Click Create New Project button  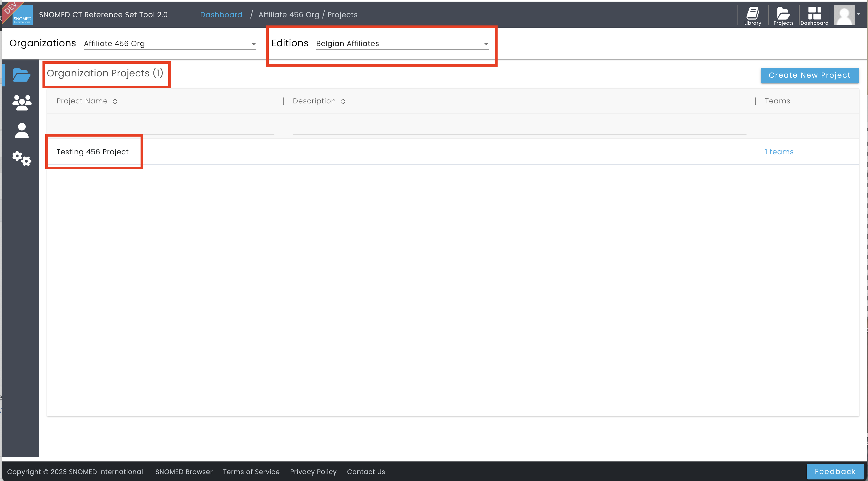pyautogui.click(x=809, y=75)
